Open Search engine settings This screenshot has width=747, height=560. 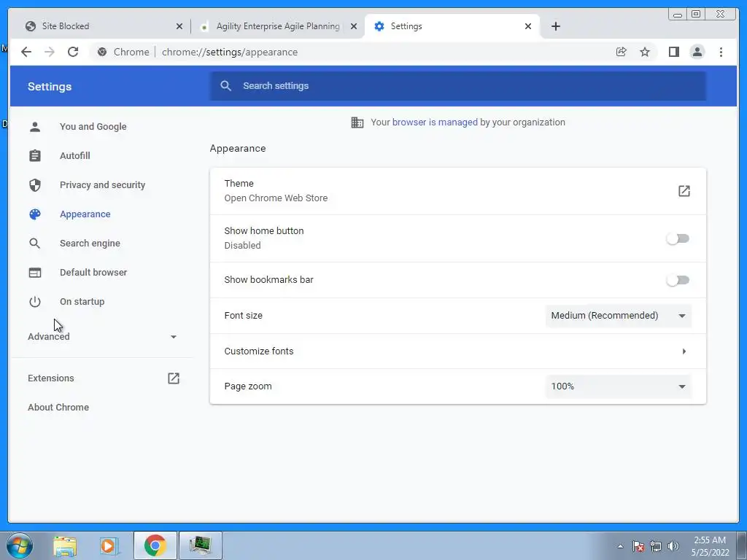coord(90,244)
